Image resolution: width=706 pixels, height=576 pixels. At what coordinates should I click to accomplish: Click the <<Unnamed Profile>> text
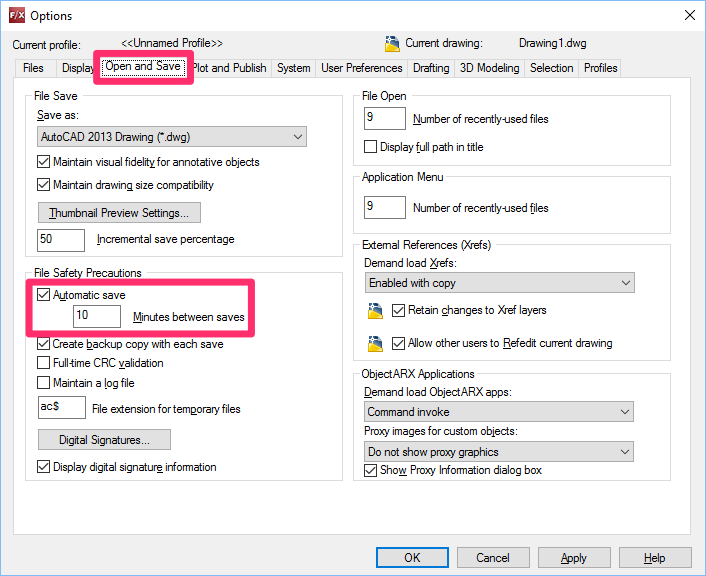click(172, 43)
